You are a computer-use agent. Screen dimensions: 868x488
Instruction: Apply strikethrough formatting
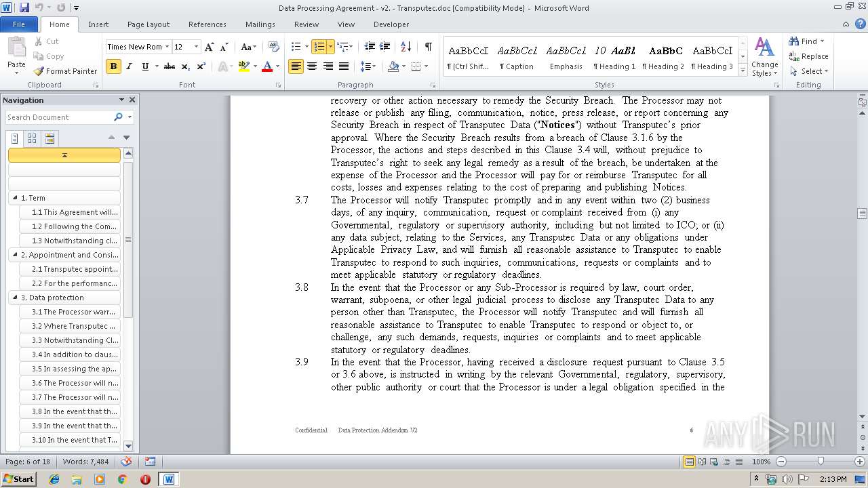click(170, 66)
